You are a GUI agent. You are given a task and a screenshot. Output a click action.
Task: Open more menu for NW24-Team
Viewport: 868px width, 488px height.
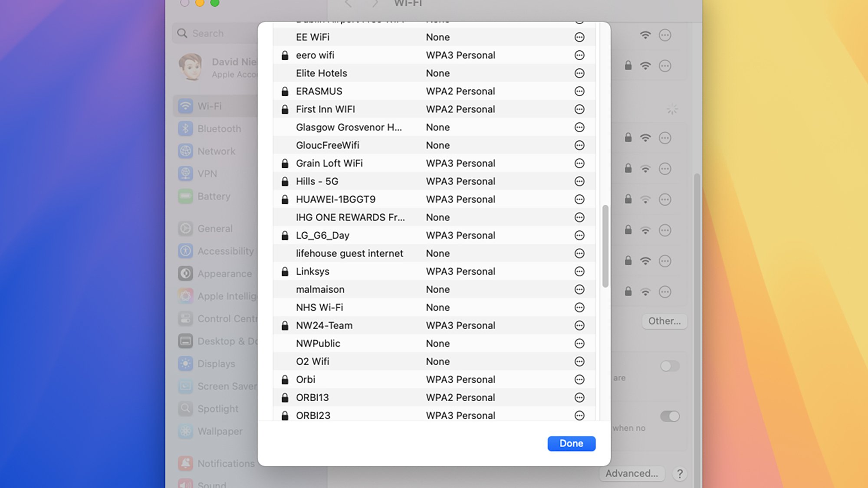pyautogui.click(x=579, y=325)
